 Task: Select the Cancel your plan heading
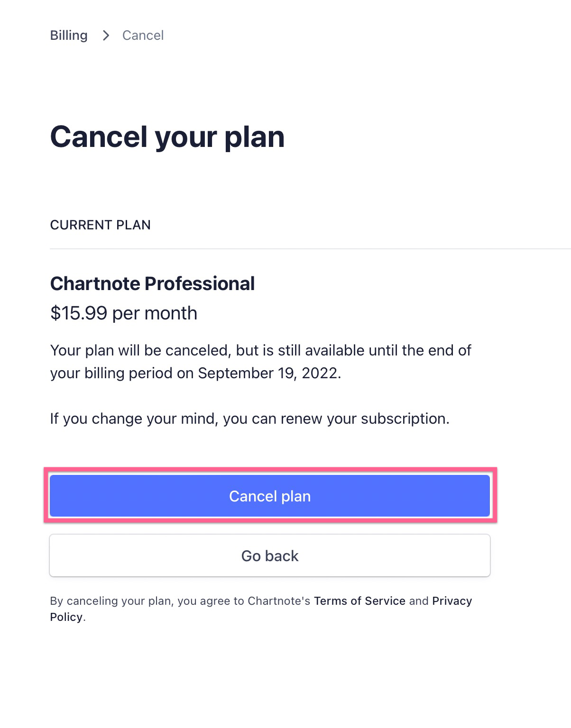click(x=167, y=136)
